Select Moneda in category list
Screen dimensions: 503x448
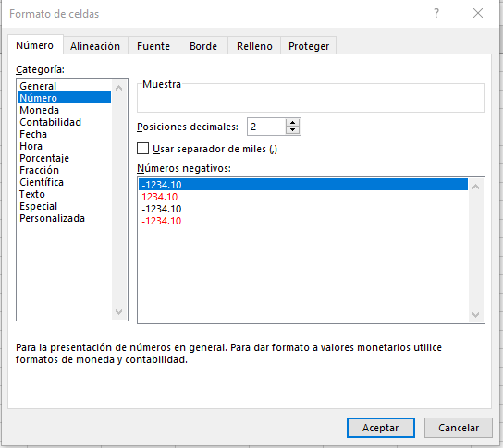(x=40, y=110)
